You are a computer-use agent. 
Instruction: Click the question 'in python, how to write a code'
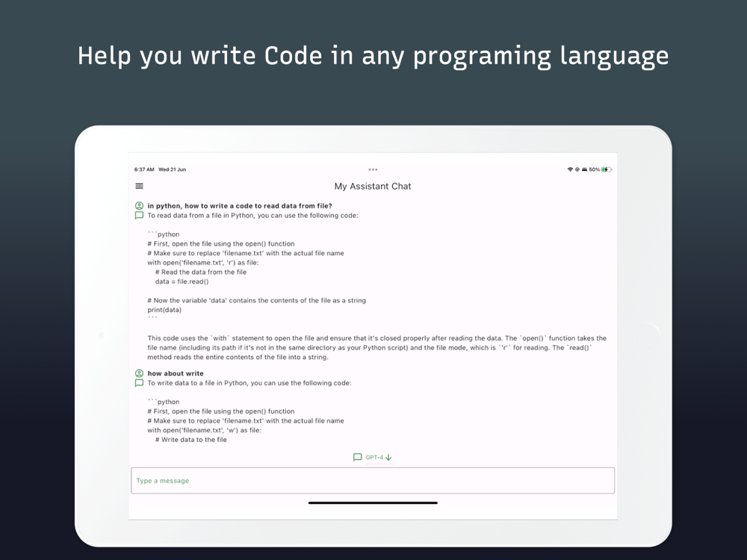[x=240, y=206]
